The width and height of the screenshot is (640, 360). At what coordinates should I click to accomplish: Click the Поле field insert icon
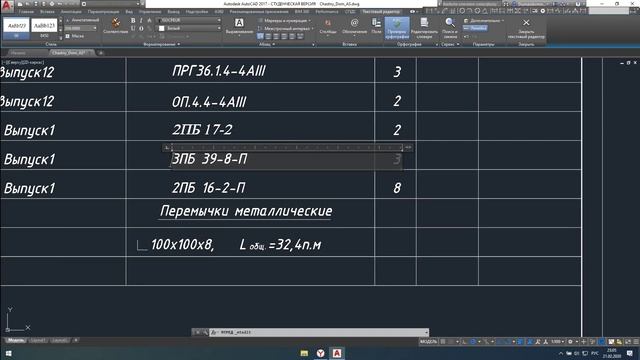pos(376,25)
